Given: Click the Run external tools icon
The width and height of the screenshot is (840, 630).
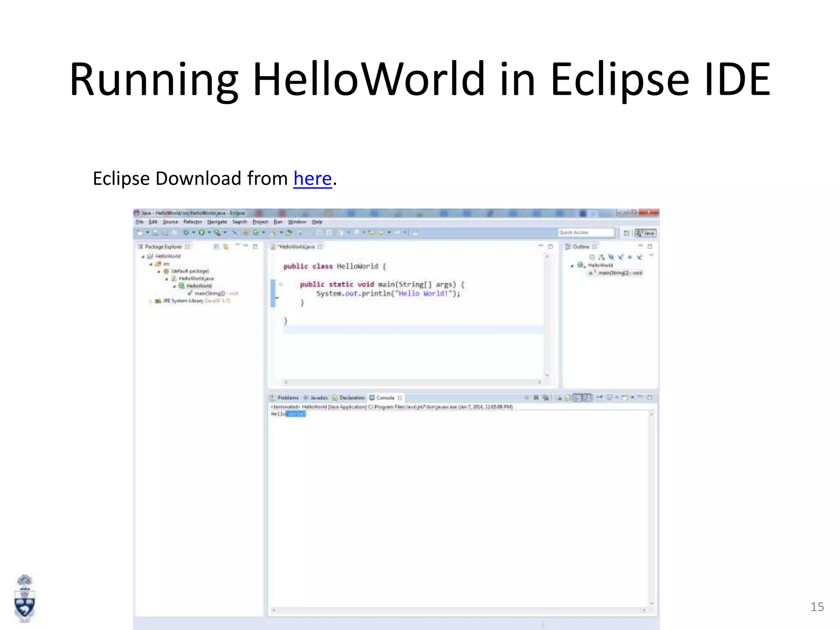Looking at the screenshot, I should 217,233.
